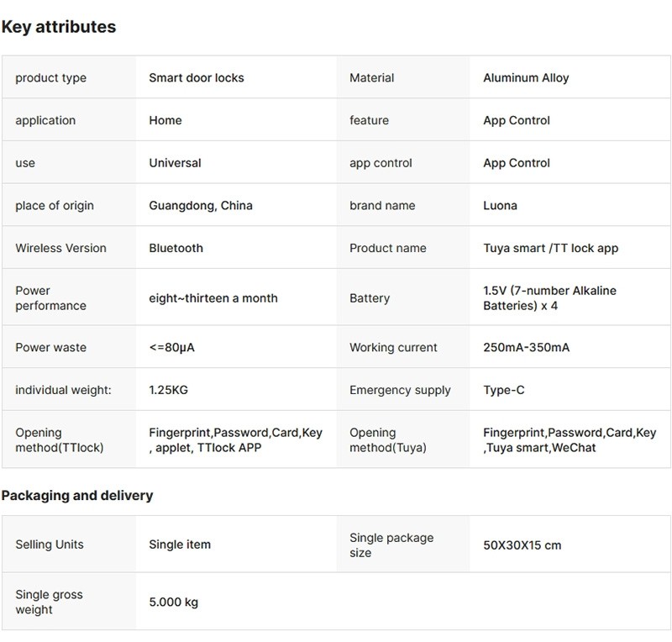Click the 1.5V alkaline batteries value
Image resolution: width=672 pixels, height=642 pixels.
549,297
